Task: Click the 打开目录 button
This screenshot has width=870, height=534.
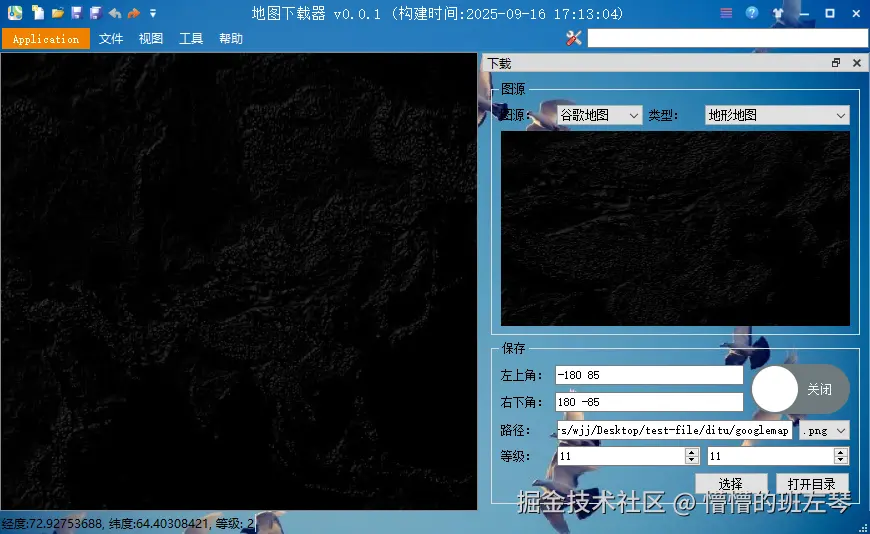Action: [811, 483]
